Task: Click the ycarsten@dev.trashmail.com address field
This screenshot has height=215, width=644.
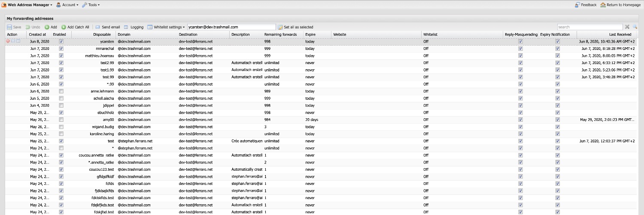Action: [231, 27]
